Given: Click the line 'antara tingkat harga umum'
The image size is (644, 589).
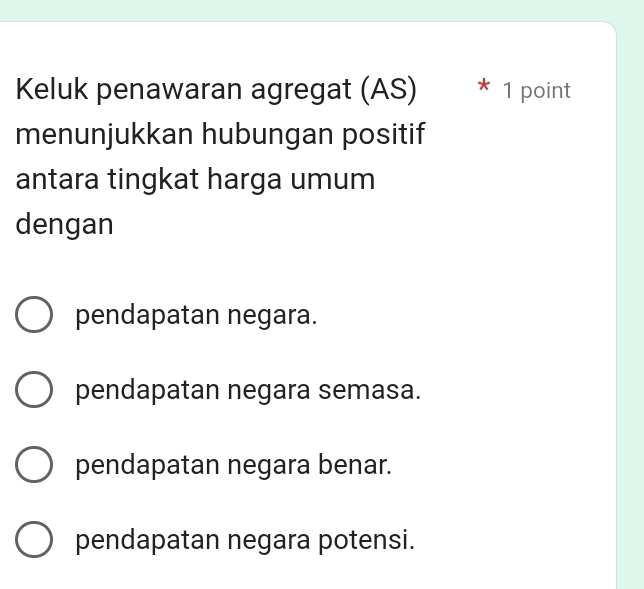Looking at the screenshot, I should (x=196, y=180).
